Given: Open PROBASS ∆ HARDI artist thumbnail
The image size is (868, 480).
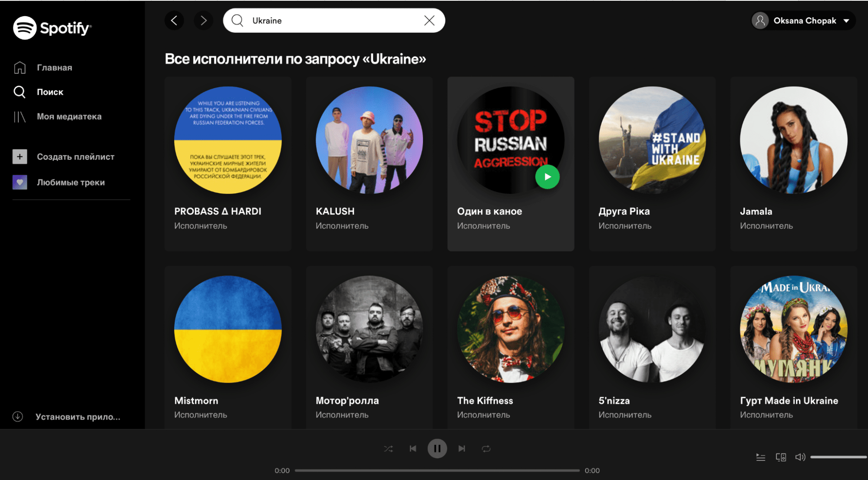Looking at the screenshot, I should click(x=228, y=140).
